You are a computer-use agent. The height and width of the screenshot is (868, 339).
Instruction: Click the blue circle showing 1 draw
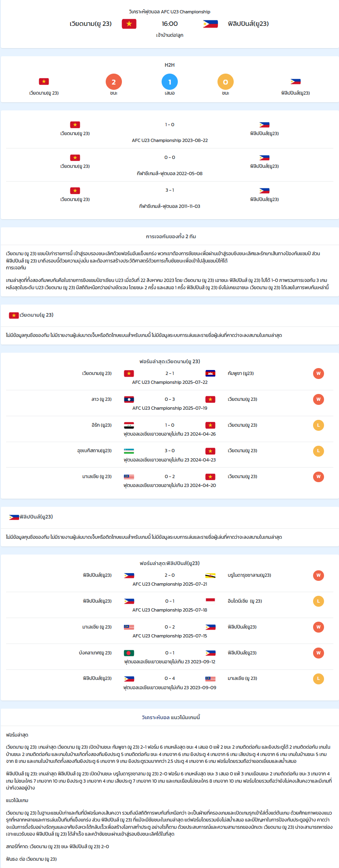point(170,82)
